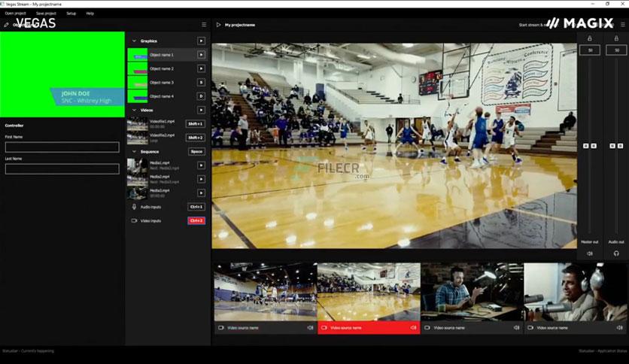Click the Space shortcut button for Sequence
629x364 pixels.
click(x=196, y=151)
